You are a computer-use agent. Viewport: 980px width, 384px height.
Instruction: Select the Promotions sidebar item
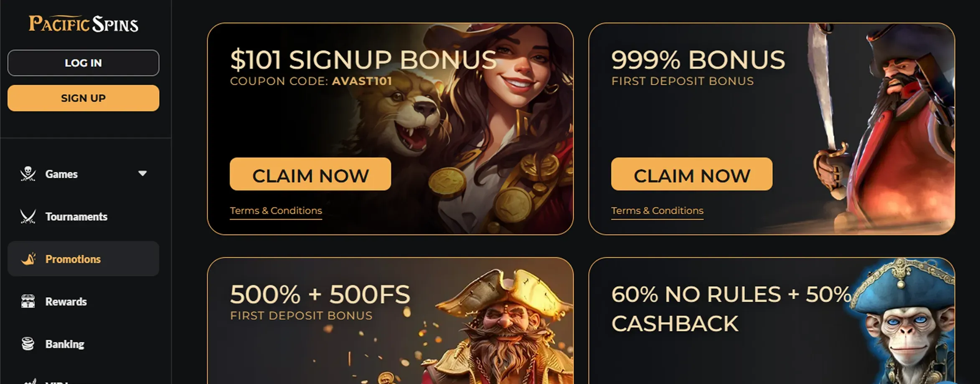click(83, 259)
